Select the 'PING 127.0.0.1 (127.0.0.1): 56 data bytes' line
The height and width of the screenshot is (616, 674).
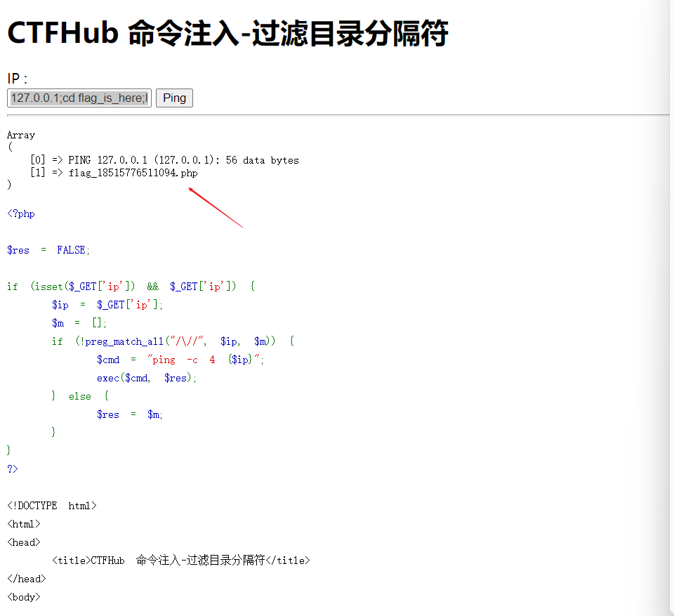click(183, 160)
